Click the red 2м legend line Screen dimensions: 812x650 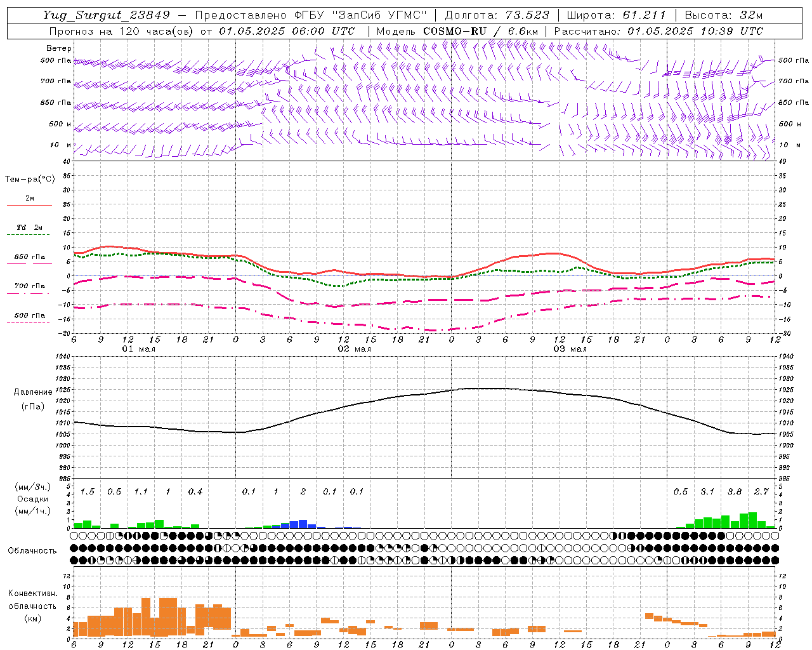point(29,206)
